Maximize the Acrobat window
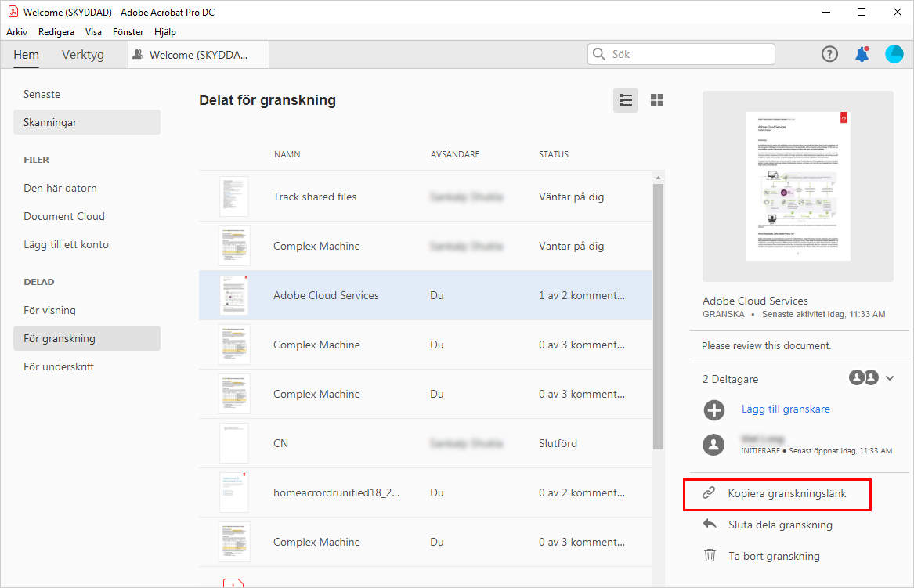914x588 pixels. coord(862,13)
